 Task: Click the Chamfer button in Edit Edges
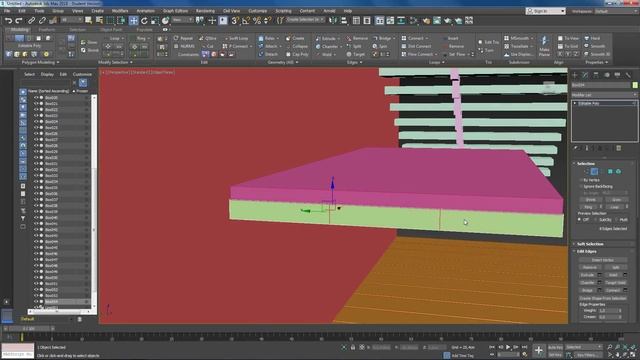(x=587, y=283)
